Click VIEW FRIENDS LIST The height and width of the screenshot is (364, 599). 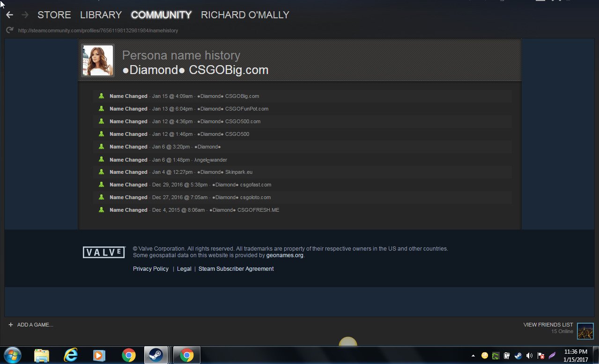(548, 325)
